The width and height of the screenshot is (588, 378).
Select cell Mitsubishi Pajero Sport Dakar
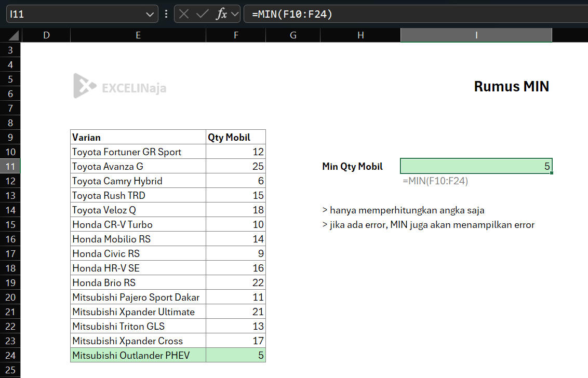[x=138, y=298]
